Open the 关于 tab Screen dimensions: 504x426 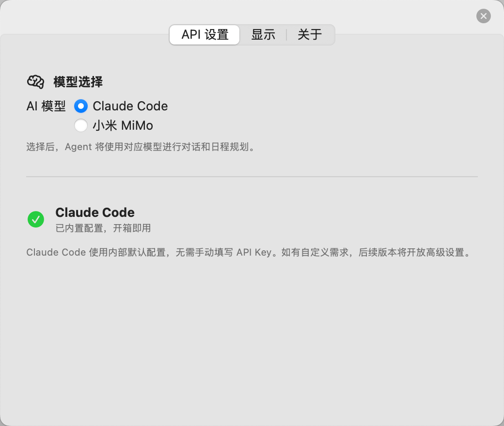(310, 35)
